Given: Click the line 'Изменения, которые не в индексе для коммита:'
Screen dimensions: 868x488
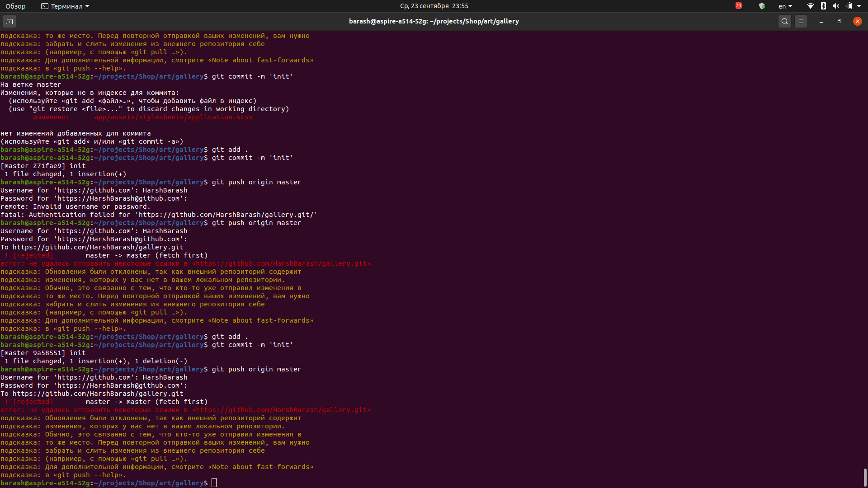Looking at the screenshot, I should pyautogui.click(x=90, y=93).
